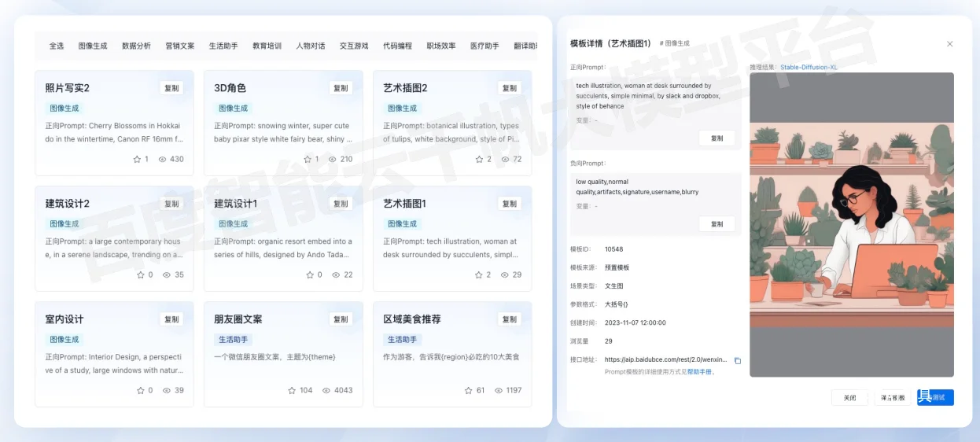This screenshot has width=980, height=442.
Task: Click the star icon on the 艺术插图2 card
Action: (479, 159)
